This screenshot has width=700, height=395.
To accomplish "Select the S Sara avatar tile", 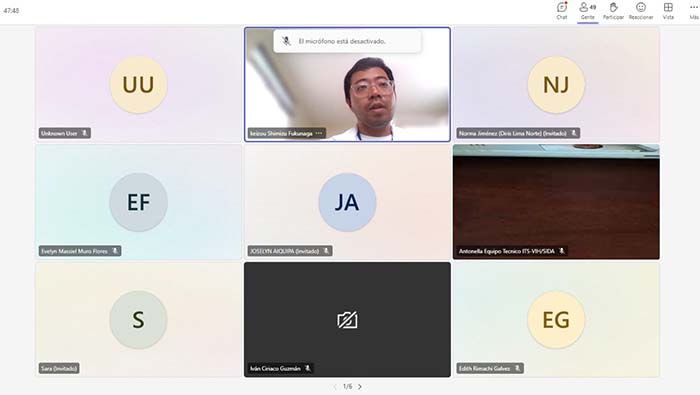I will click(x=138, y=320).
